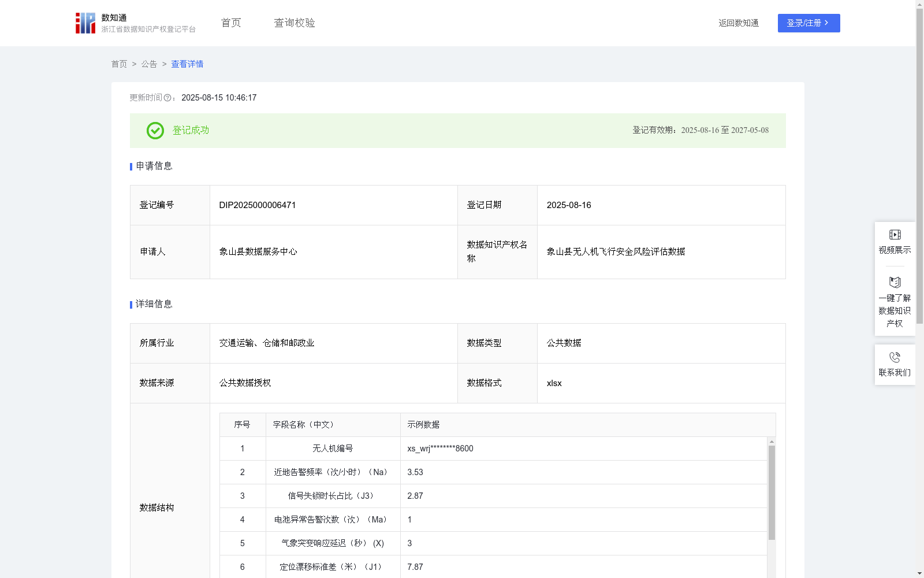Click the 详细信息 section heading
Image resolution: width=924 pixels, height=578 pixels.
pos(154,305)
